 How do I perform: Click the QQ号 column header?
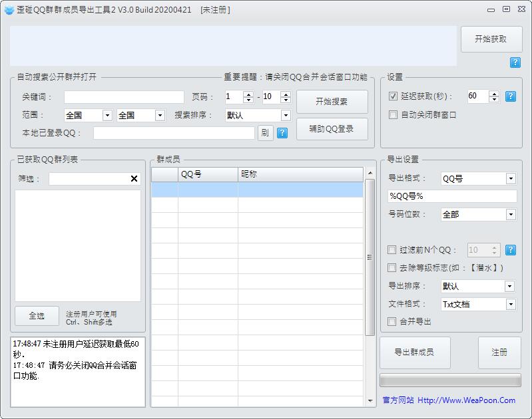(x=208, y=174)
